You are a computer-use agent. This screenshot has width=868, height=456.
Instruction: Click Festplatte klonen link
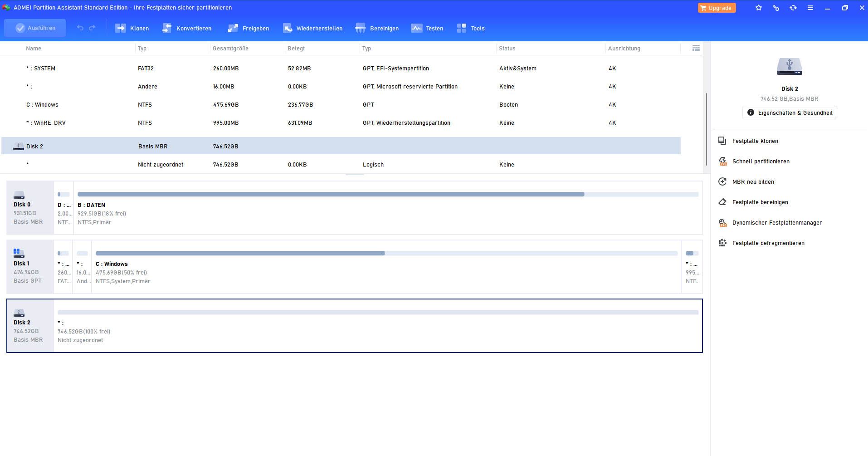(x=755, y=141)
